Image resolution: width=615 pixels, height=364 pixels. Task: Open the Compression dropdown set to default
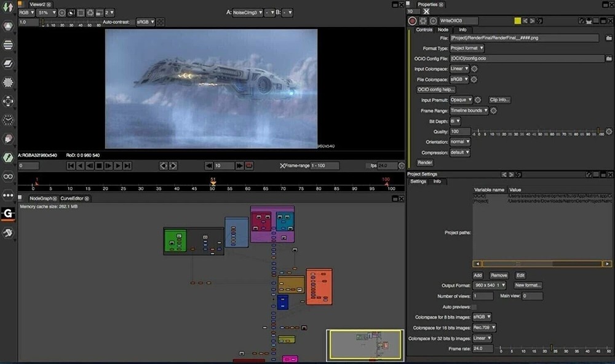459,152
